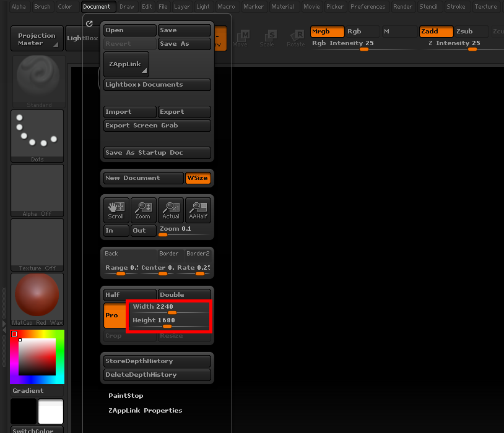Open the Preferences menu
This screenshot has height=433, width=504.
[368, 7]
